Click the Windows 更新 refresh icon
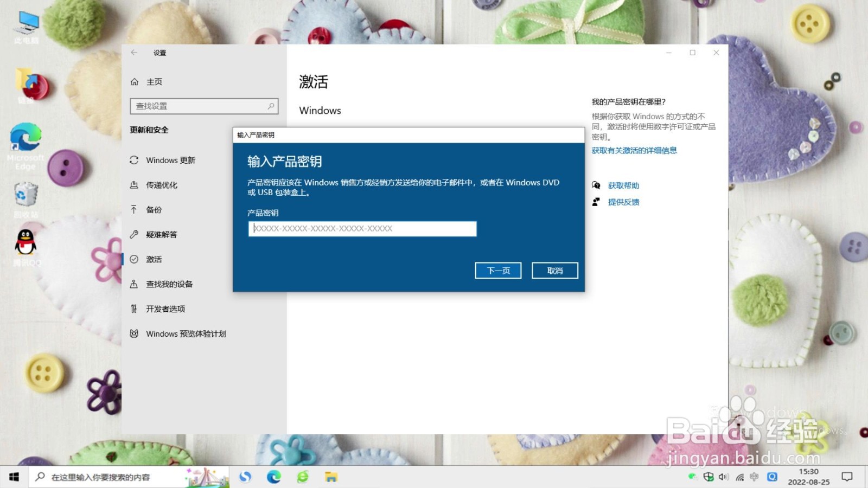 click(x=134, y=160)
